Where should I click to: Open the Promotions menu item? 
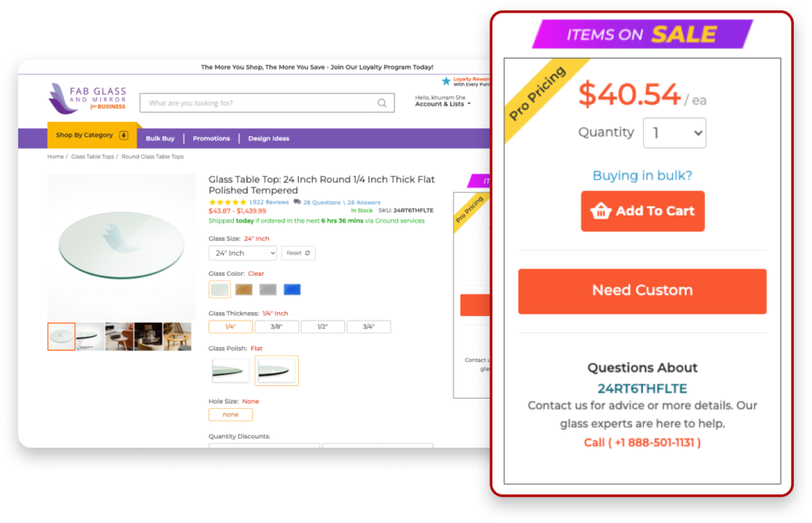(x=211, y=139)
